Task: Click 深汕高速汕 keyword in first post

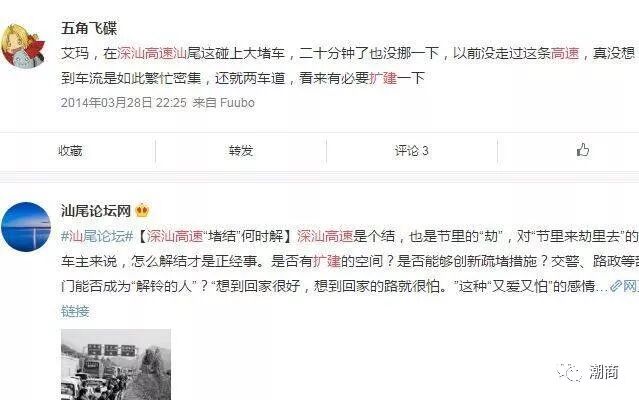Action: coord(152,53)
